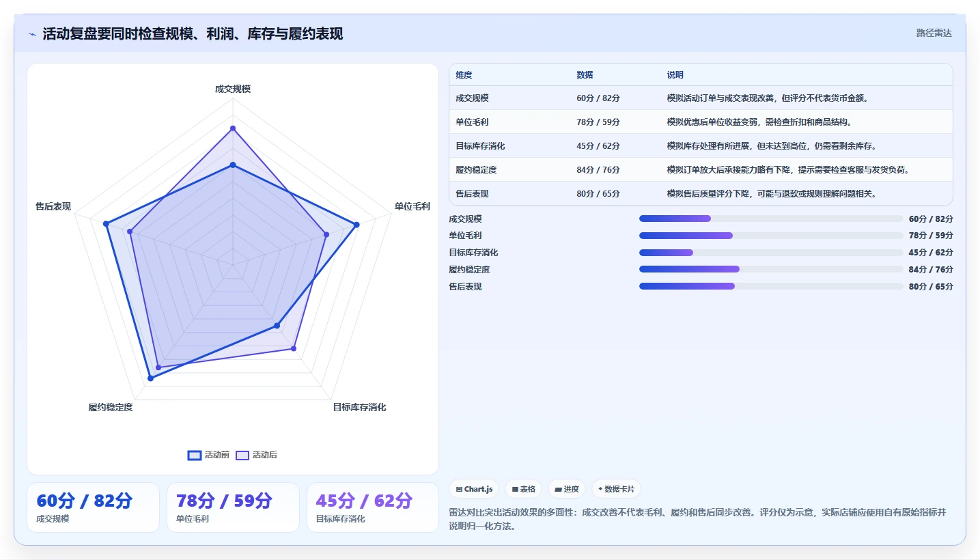Click the 路径雷达 label in header
This screenshot has width=980, height=560.
[934, 33]
